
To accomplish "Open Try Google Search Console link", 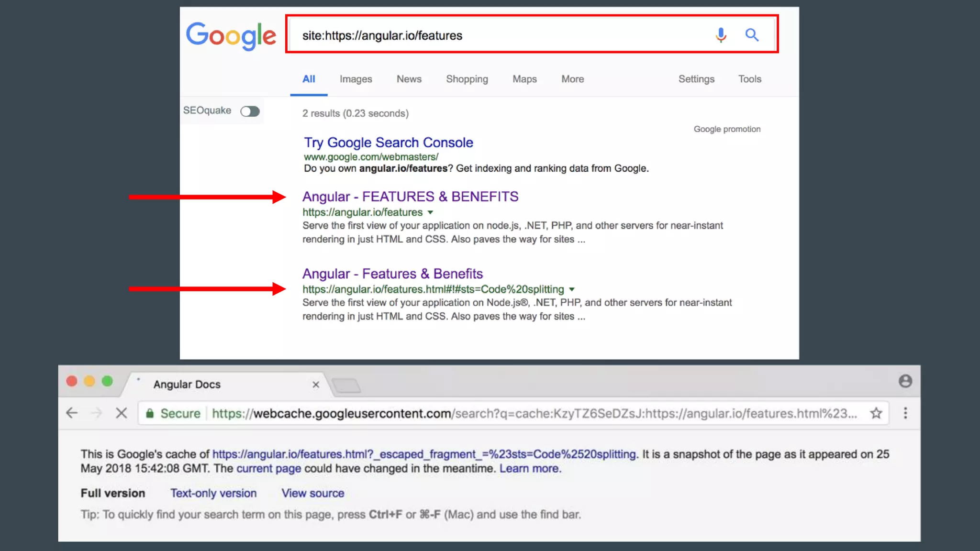I will (388, 143).
